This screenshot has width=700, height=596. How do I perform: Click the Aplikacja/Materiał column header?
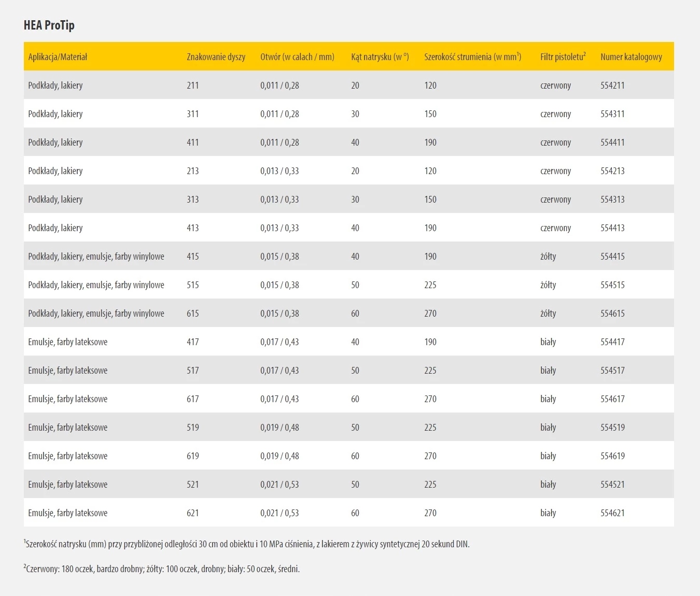(x=58, y=57)
